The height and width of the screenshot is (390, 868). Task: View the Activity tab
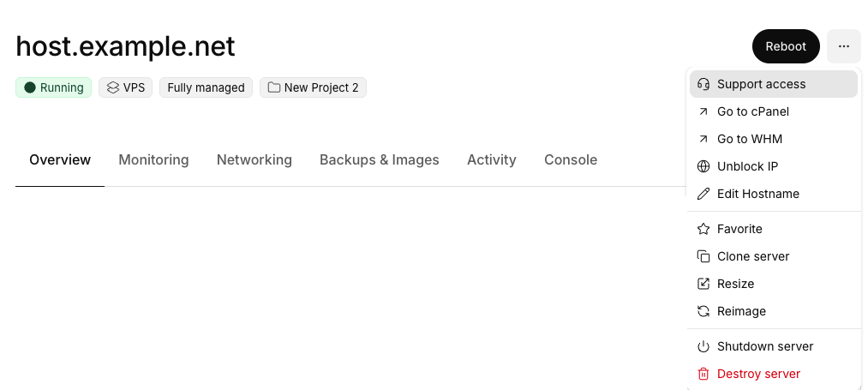click(x=491, y=159)
